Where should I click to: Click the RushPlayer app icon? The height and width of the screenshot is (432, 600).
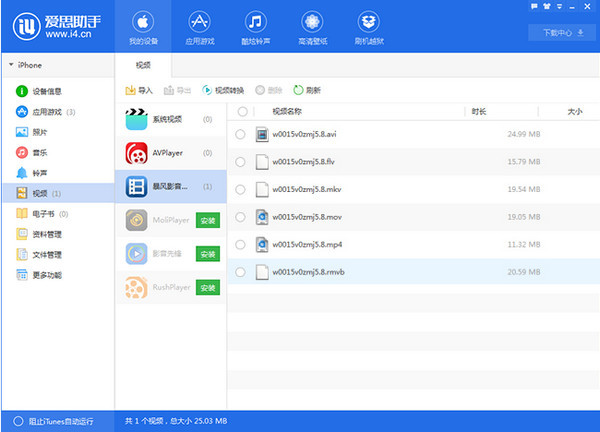[136, 287]
